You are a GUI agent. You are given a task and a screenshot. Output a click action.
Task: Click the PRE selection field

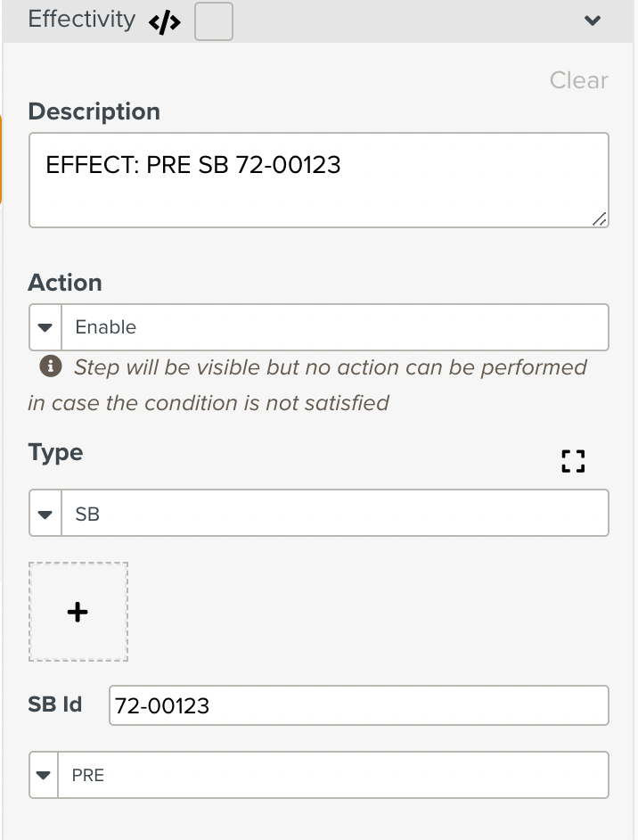(333, 775)
